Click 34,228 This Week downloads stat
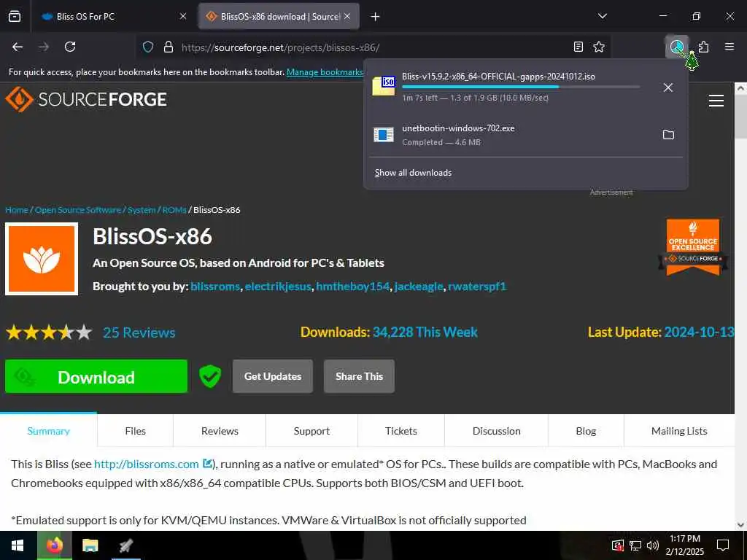747x560 pixels. point(425,332)
